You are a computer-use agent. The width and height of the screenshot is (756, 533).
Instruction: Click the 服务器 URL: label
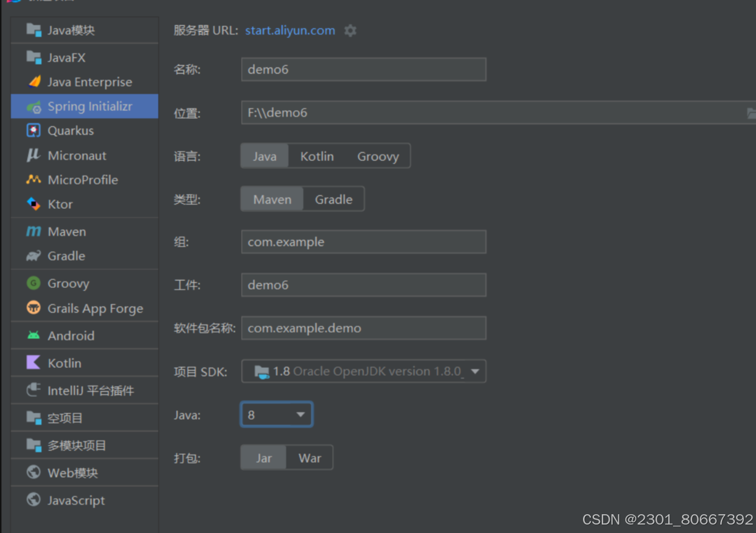pyautogui.click(x=206, y=30)
